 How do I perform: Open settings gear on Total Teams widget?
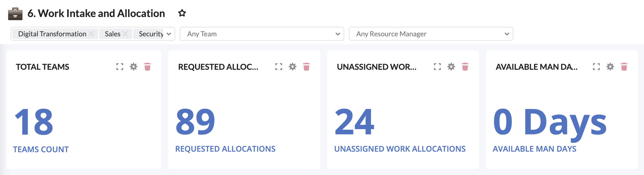click(134, 67)
